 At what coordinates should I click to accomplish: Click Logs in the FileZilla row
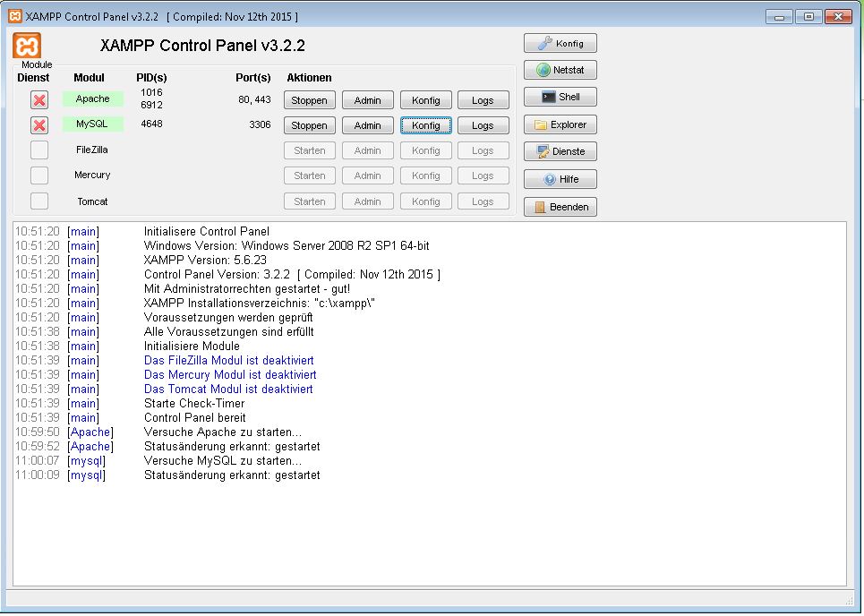coord(483,150)
